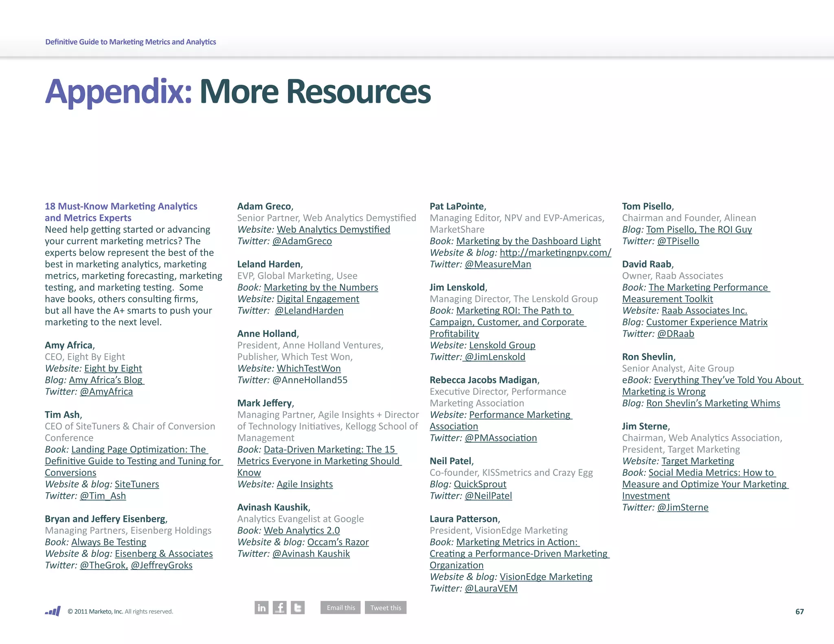Open the Occam's Razor blog link

[x=338, y=542]
